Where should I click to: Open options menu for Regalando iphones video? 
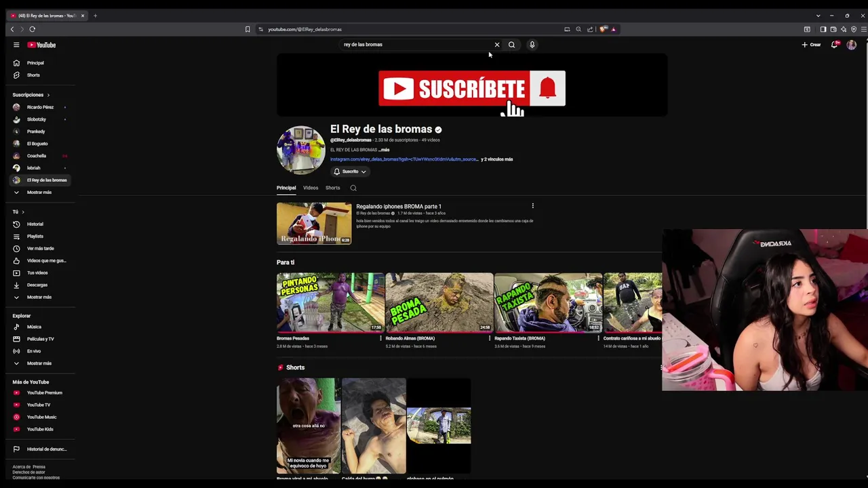[x=533, y=206]
